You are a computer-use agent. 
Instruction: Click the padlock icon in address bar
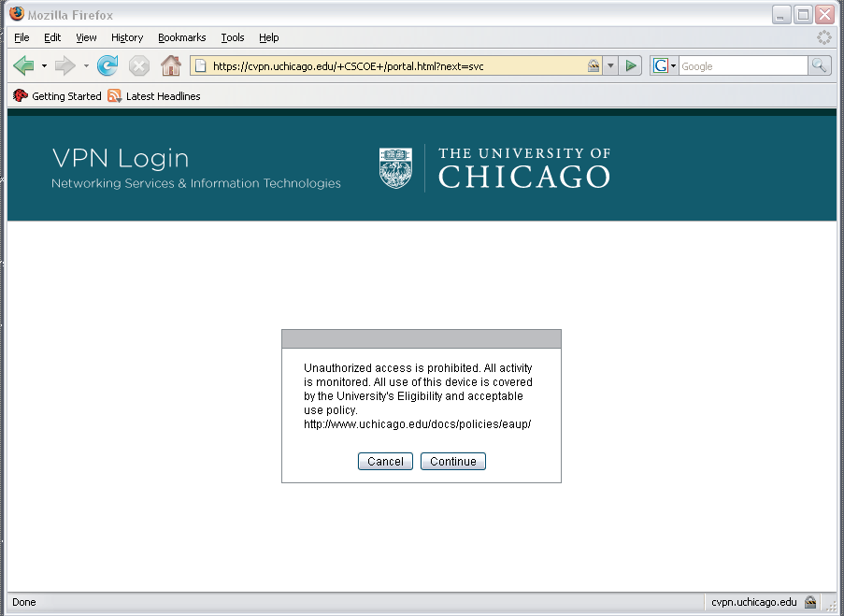pyautogui.click(x=594, y=65)
